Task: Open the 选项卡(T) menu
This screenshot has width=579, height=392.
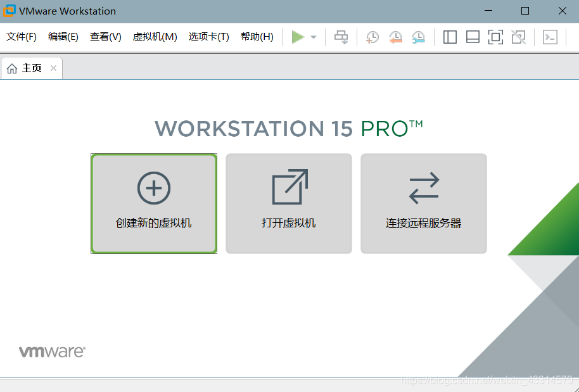Action: (208, 37)
